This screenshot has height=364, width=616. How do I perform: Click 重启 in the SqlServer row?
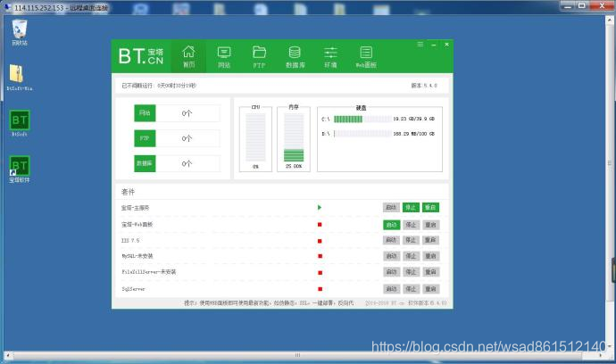point(430,289)
